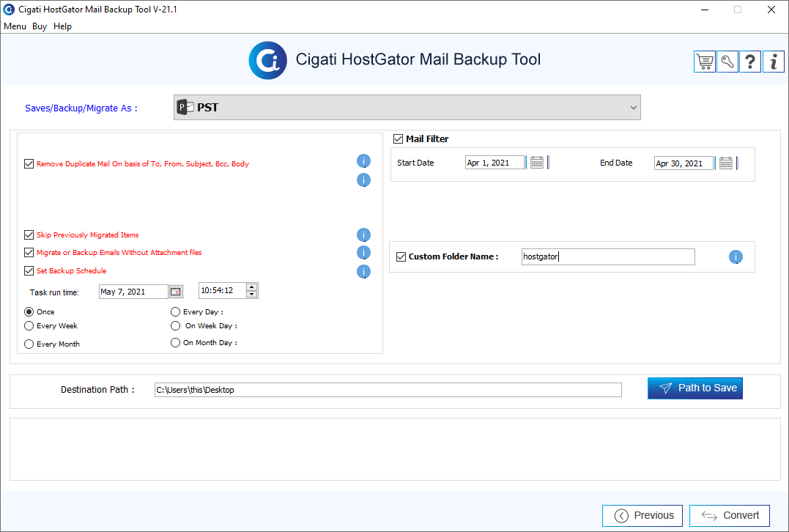Image resolution: width=789 pixels, height=532 pixels.
Task: Select the Once radio button
Action: click(x=29, y=312)
